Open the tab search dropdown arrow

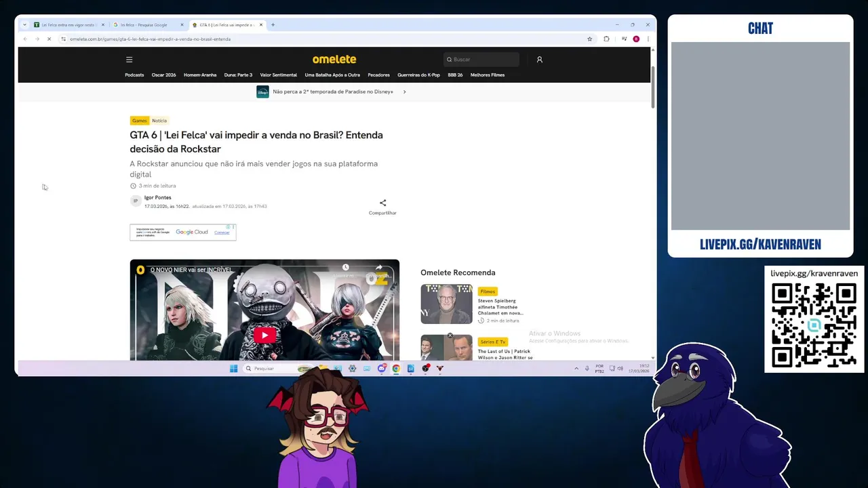coord(24,25)
